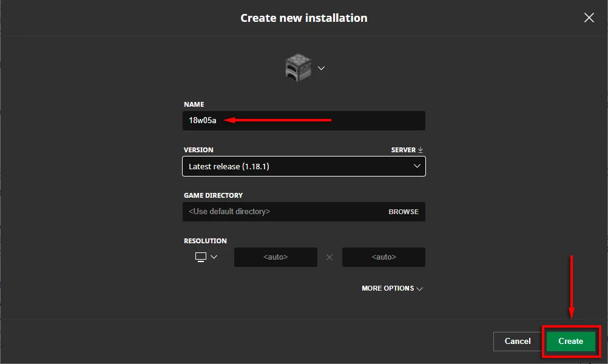This screenshot has height=364, width=608.
Task: Click the resolution height auto field
Action: click(383, 257)
